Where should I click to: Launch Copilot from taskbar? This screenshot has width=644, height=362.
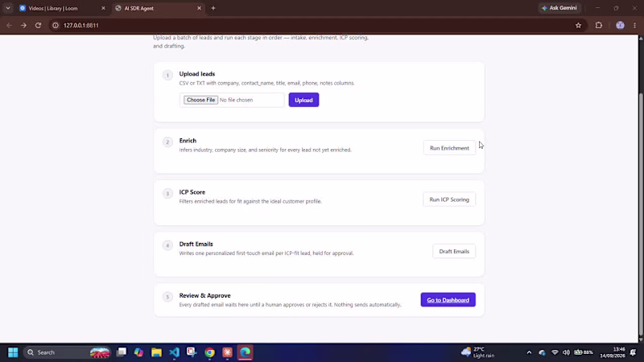click(x=138, y=352)
